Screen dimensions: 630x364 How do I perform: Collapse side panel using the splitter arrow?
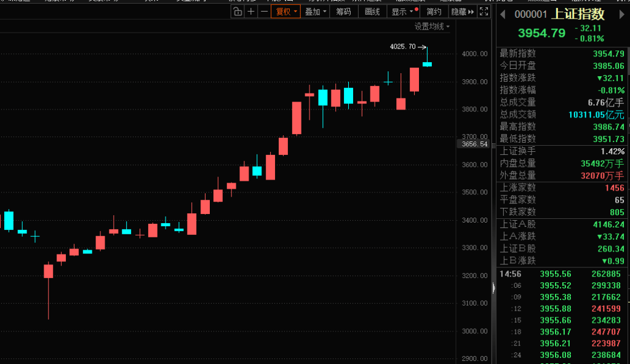coord(493,288)
